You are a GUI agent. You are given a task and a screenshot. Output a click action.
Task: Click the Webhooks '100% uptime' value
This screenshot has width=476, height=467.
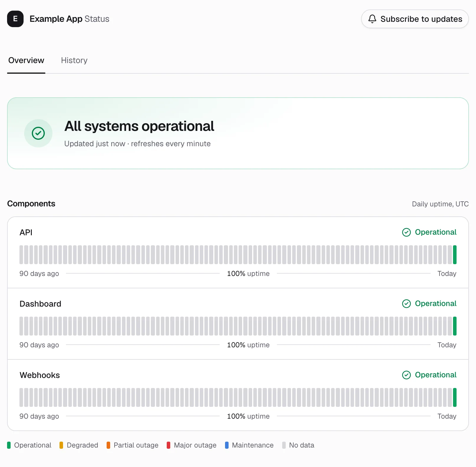click(248, 416)
